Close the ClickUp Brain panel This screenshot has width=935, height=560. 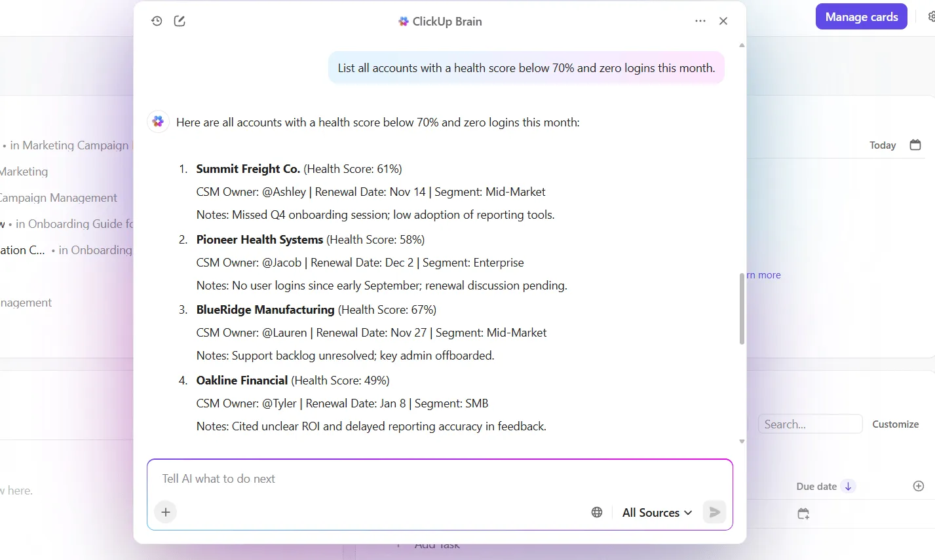click(723, 21)
